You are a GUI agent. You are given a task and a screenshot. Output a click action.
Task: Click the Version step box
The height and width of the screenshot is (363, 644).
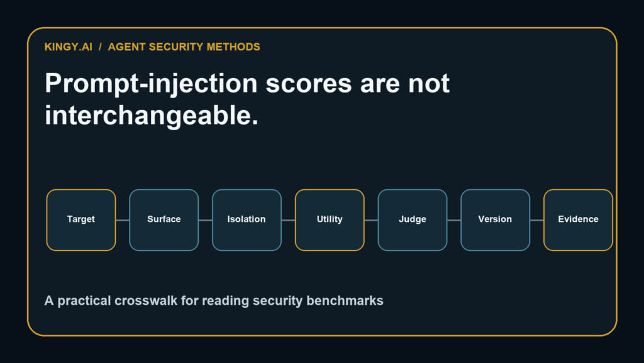[x=496, y=220]
